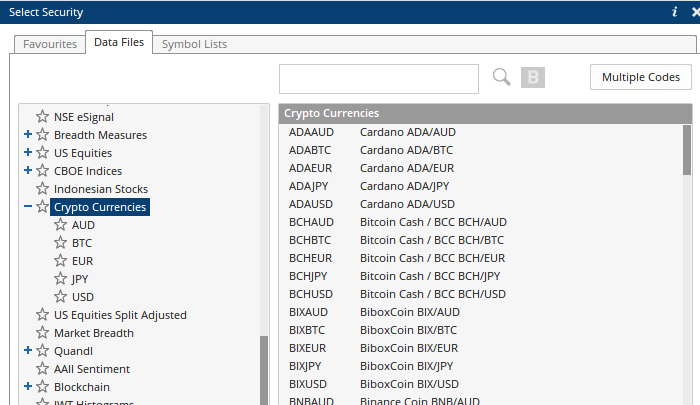Screen dimensions: 700x405
Task: Click the security search input field
Action: (379, 79)
